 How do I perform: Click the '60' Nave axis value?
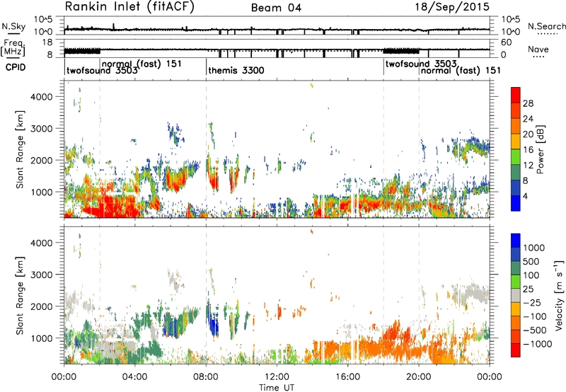(507, 42)
